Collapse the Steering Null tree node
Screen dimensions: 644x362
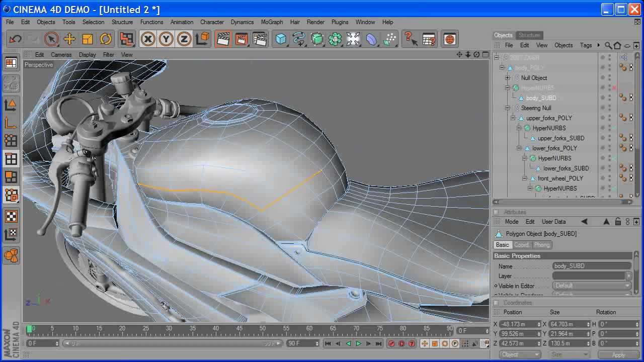tap(508, 108)
